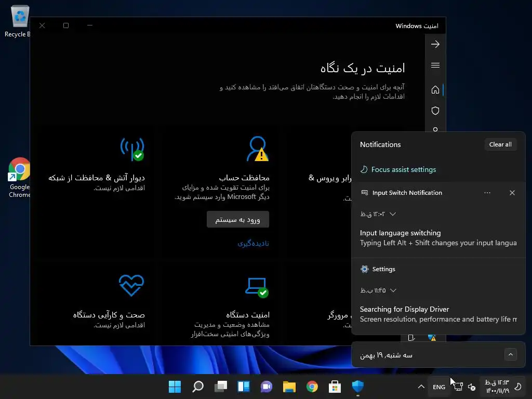Open taskbar Search
This screenshot has height=399, width=532.
(198, 387)
